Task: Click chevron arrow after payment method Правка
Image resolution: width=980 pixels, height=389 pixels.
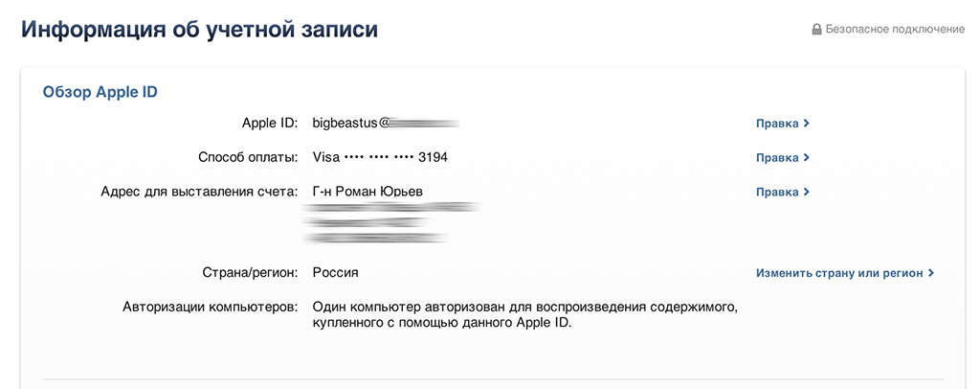Action: tap(807, 158)
